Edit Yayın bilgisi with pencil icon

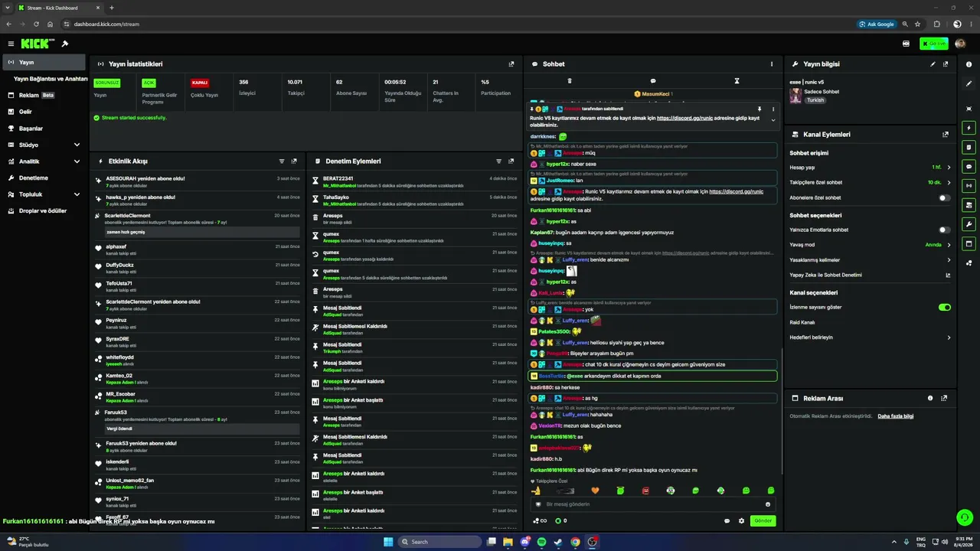point(933,64)
